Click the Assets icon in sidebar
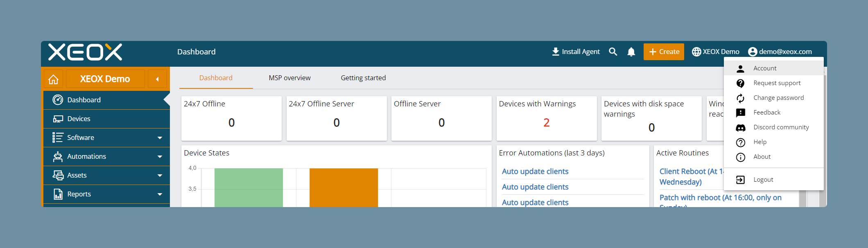 [x=58, y=175]
